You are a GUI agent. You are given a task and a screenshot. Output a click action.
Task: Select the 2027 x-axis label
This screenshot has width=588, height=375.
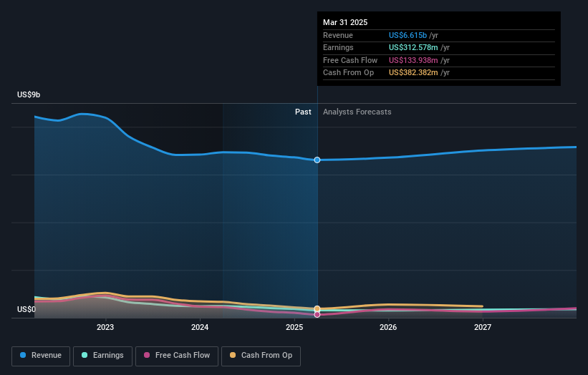(x=483, y=327)
